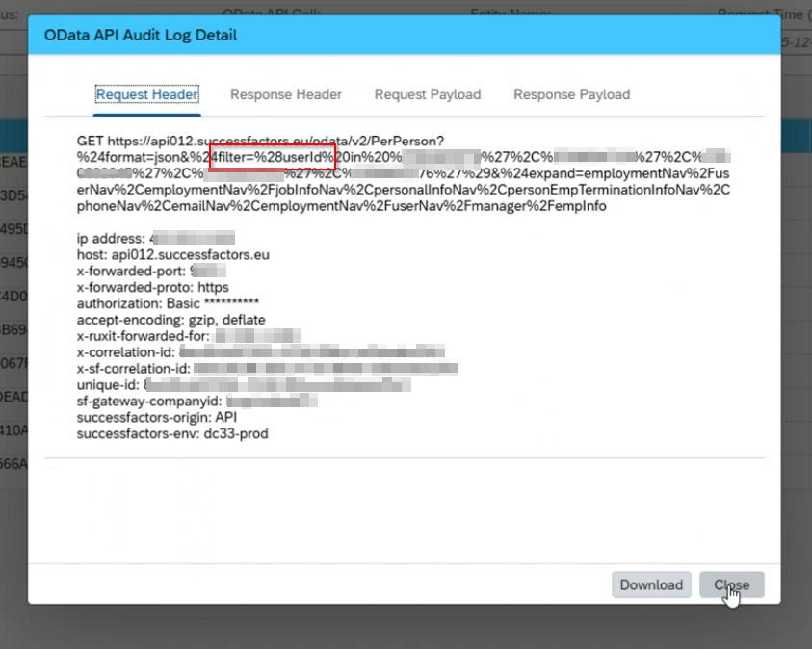Click the 'accept-encoding: gzip, deflate' line
This screenshot has width=812, height=649.
(x=170, y=320)
